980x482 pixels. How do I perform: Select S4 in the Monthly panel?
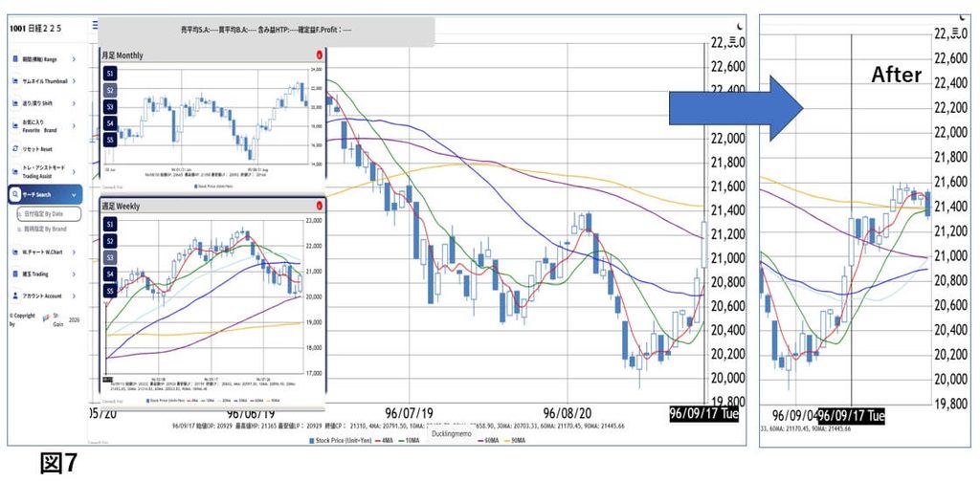click(110, 123)
